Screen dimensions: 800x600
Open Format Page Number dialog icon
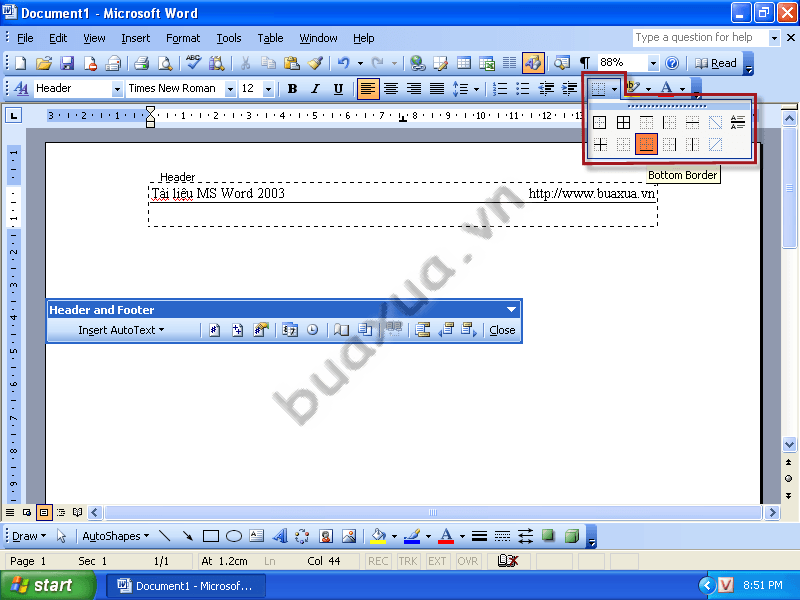click(261, 330)
